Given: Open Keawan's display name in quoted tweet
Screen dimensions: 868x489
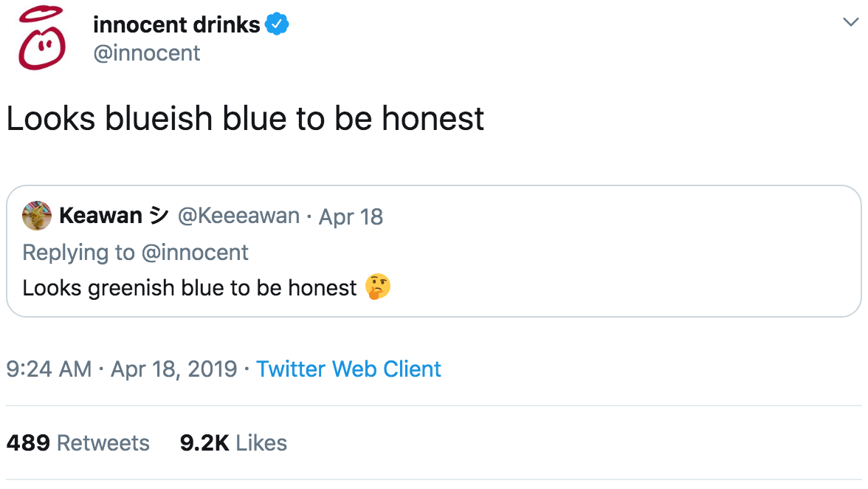Looking at the screenshot, I should click(100, 216).
